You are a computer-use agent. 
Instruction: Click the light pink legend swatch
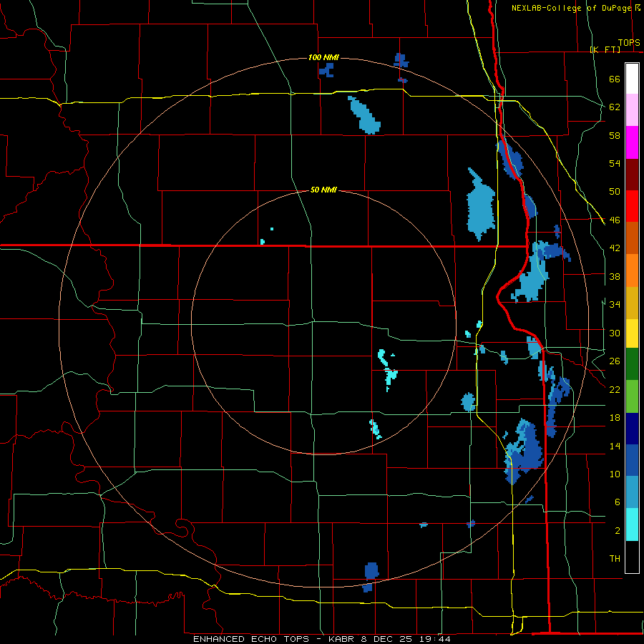pyautogui.click(x=632, y=109)
